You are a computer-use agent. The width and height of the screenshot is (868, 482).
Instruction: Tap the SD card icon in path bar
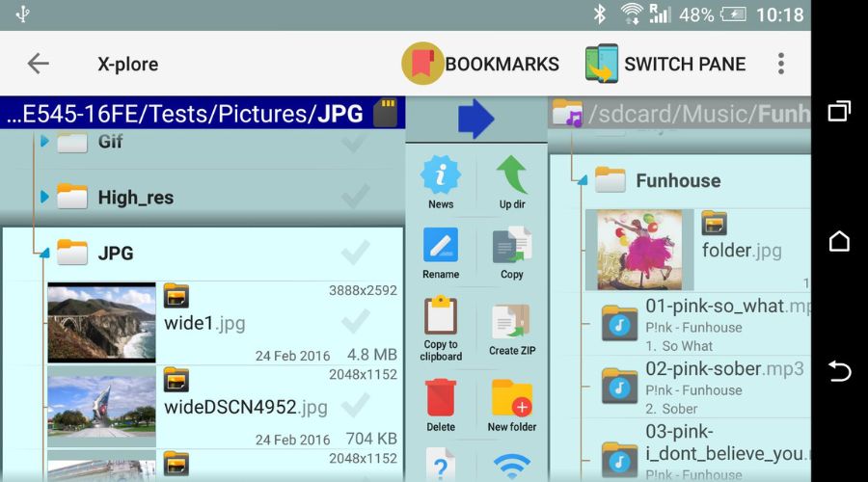[x=386, y=113]
